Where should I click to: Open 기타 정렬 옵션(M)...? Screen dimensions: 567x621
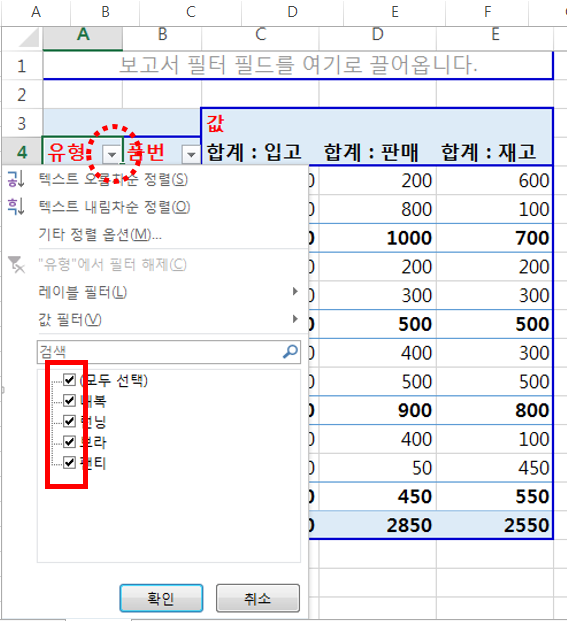tap(100, 234)
